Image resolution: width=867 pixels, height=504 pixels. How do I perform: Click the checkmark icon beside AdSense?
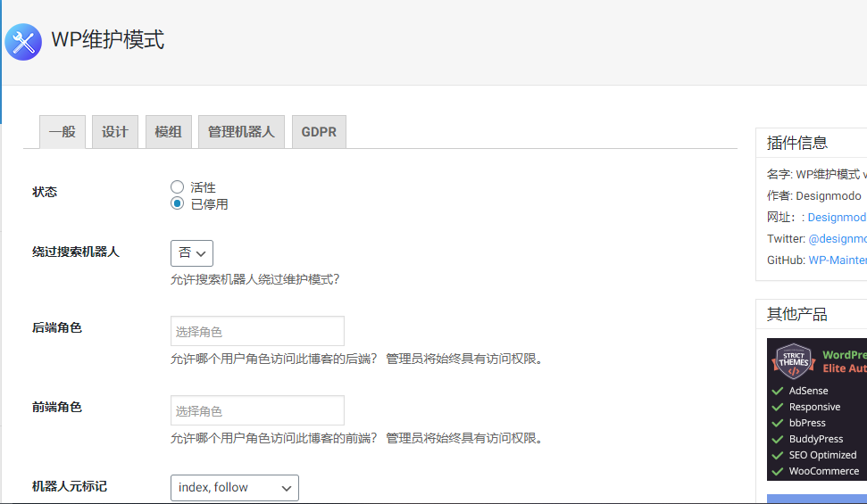click(778, 391)
